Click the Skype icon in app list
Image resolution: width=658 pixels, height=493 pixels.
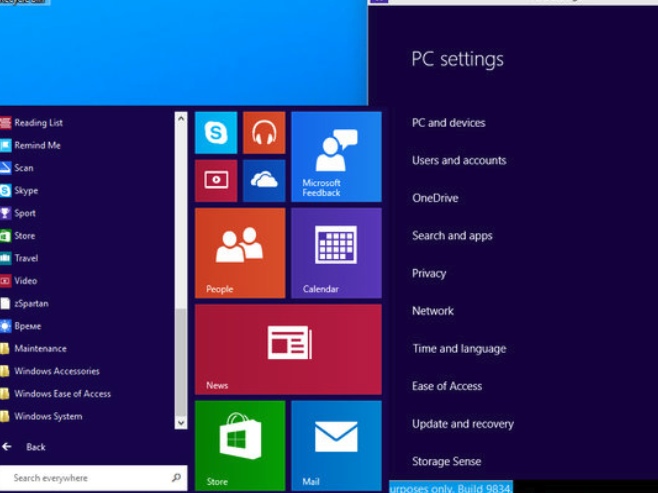coord(5,190)
